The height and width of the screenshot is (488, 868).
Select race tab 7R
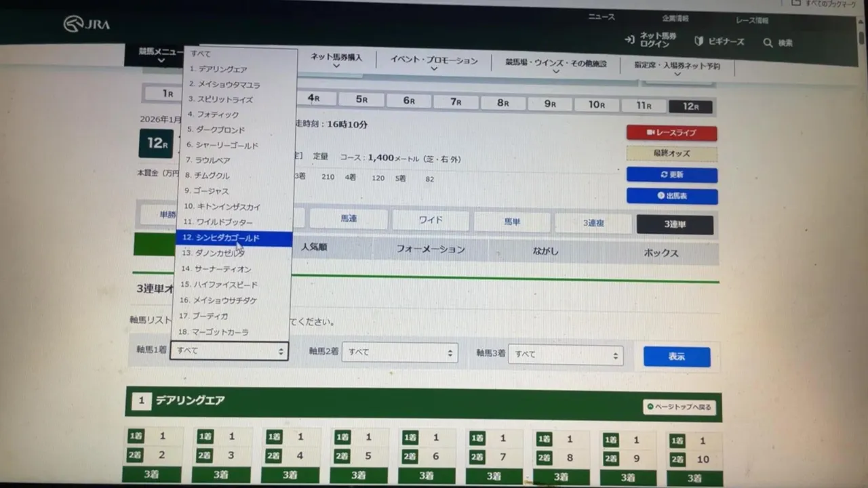point(456,102)
